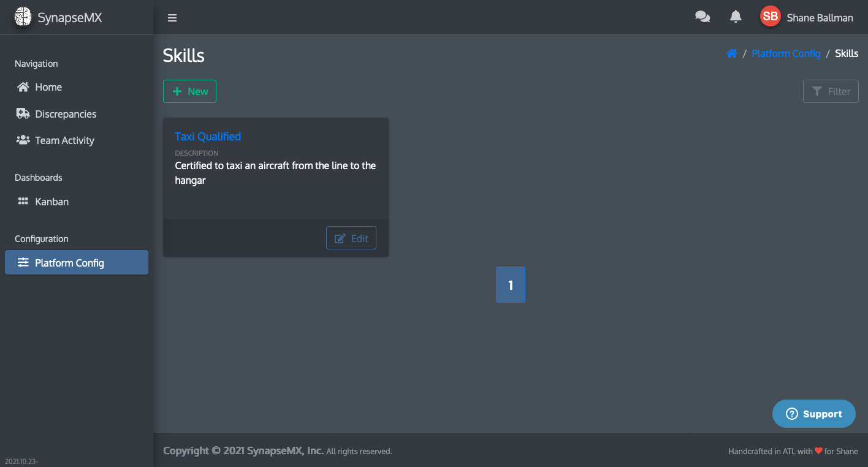Viewport: 868px width, 467px height.
Task: Expand the Filter options
Action: [x=831, y=91]
